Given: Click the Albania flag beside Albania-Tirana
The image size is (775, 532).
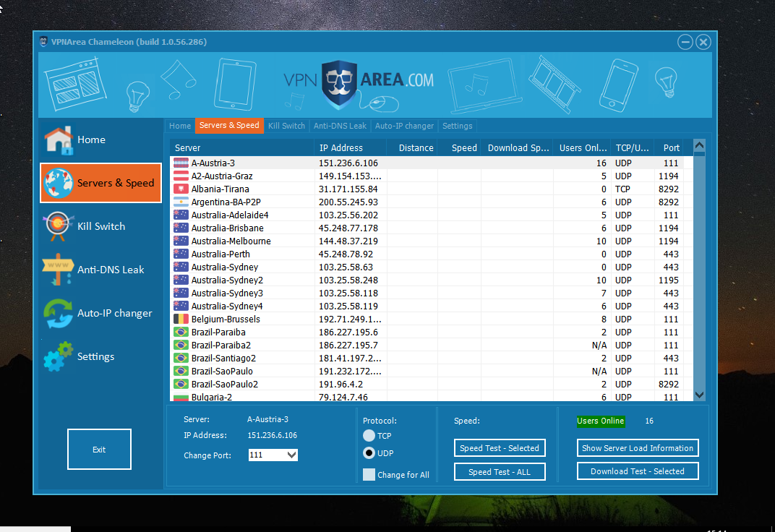Looking at the screenshot, I should tap(181, 189).
